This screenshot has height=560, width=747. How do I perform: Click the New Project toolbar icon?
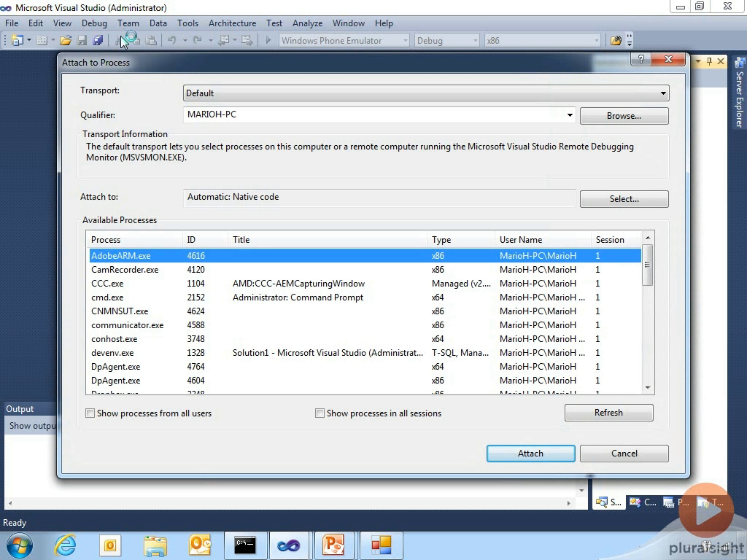[18, 41]
